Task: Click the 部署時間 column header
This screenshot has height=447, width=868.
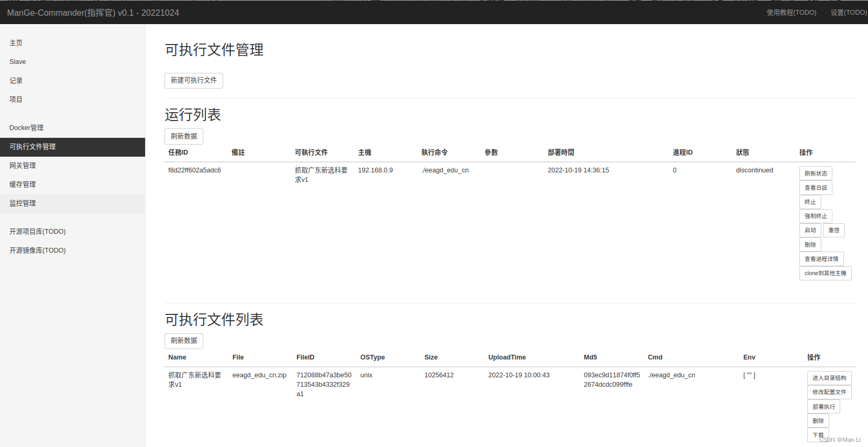Action: click(x=561, y=152)
